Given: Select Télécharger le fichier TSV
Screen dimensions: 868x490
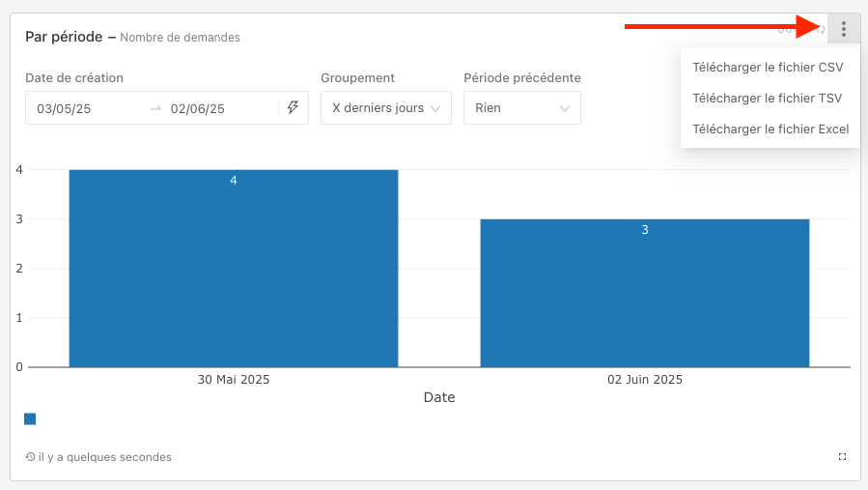Looking at the screenshot, I should click(x=767, y=98).
